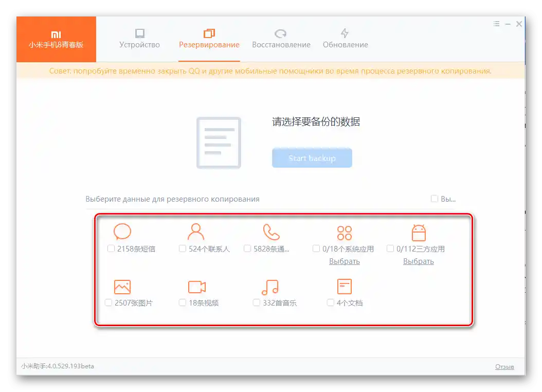The image size is (542, 392).
Task: Click the Обновление lightning bolt icon
Action: pos(345,33)
